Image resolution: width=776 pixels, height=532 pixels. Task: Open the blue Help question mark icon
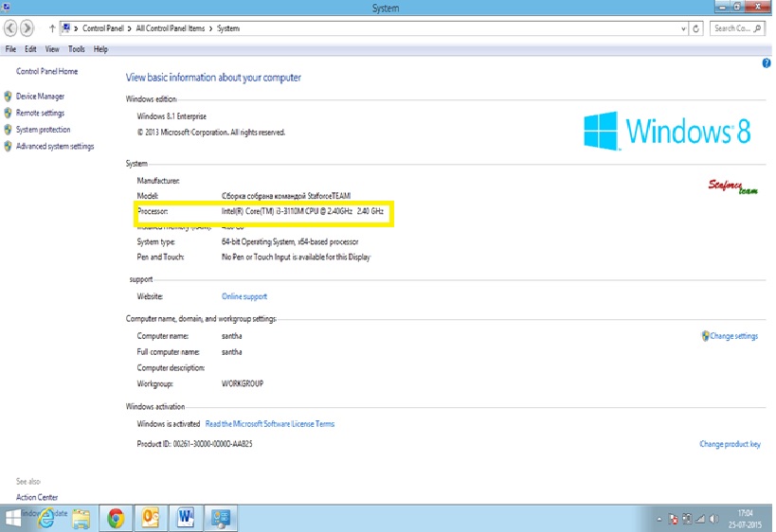click(767, 62)
